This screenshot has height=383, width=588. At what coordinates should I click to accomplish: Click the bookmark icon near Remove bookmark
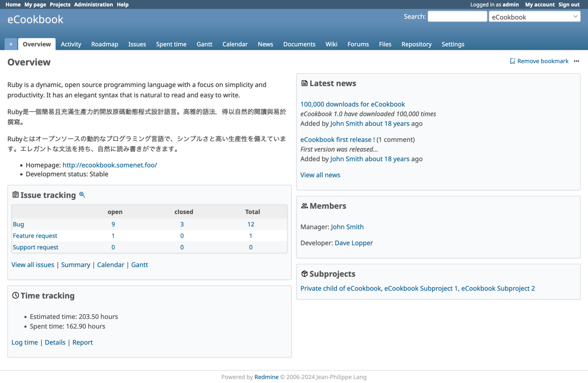(x=512, y=61)
